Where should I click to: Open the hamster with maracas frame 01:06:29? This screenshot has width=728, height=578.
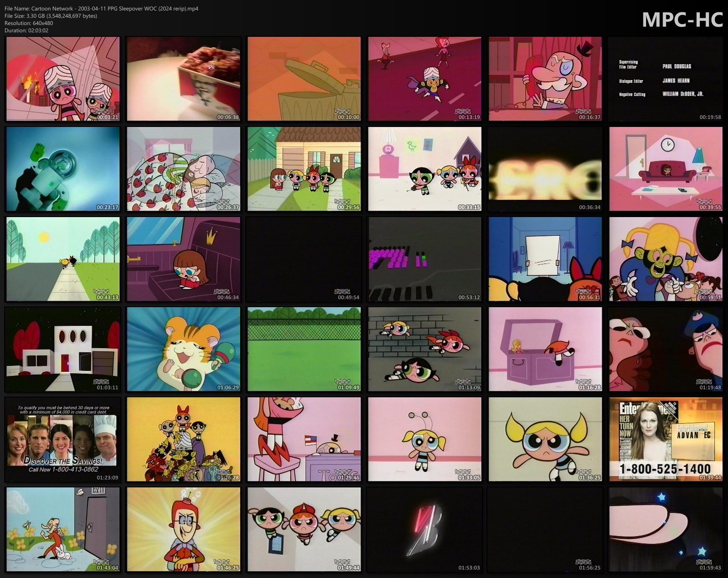(183, 350)
